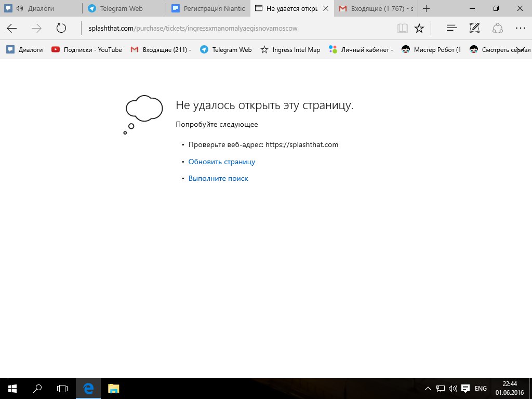Minimize the Edge window
Viewport: 532px width, 399px height.
click(x=472, y=8)
